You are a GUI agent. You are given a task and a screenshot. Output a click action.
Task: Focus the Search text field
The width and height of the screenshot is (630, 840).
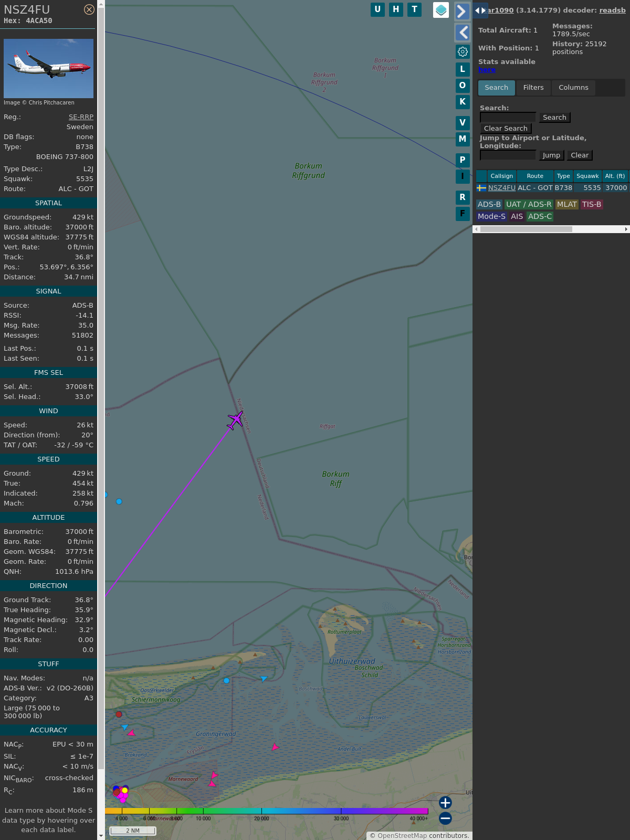[x=508, y=118]
